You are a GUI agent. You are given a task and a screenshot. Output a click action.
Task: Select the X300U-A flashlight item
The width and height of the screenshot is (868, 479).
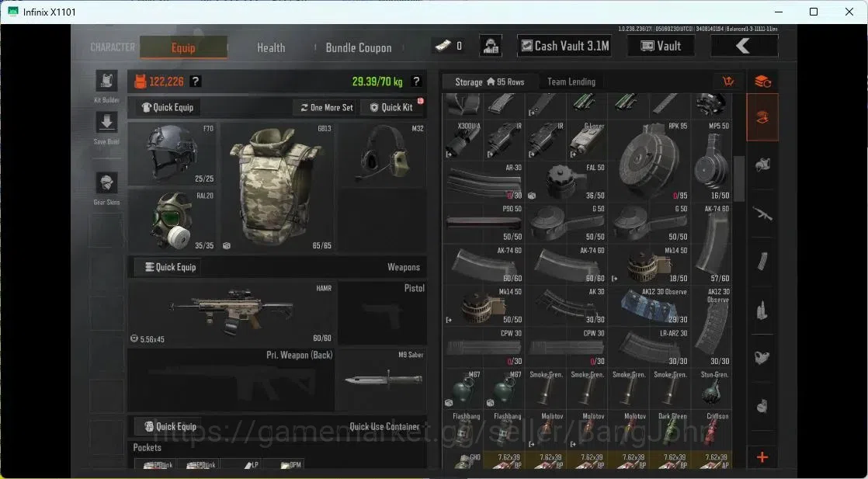pos(464,140)
